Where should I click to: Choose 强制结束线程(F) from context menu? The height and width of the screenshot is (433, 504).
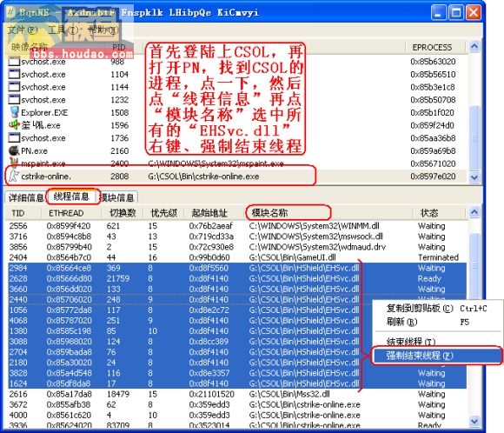click(436, 356)
